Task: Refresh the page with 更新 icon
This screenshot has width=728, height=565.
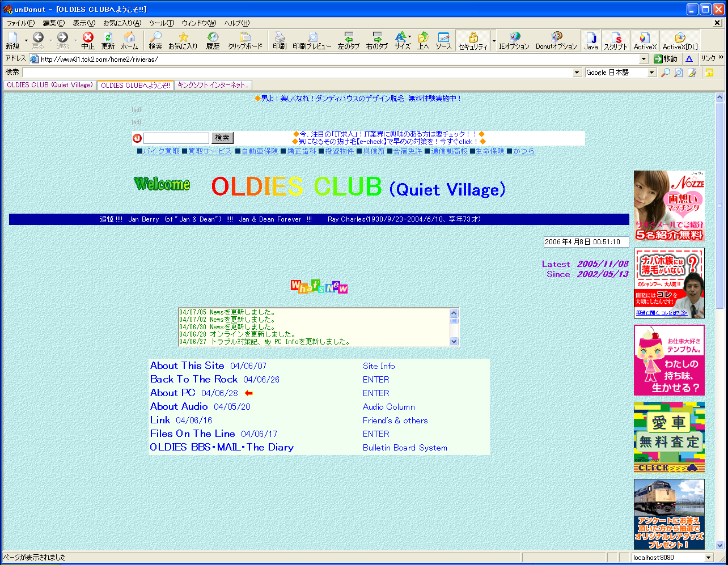Action: tap(108, 40)
